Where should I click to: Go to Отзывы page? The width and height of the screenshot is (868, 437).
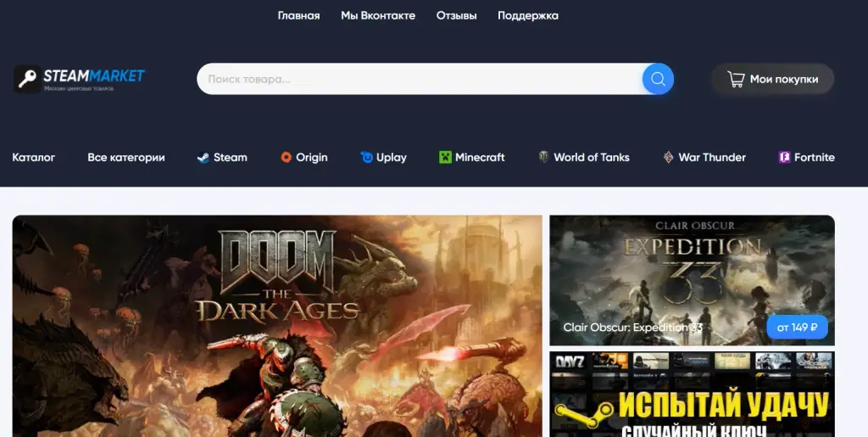456,15
